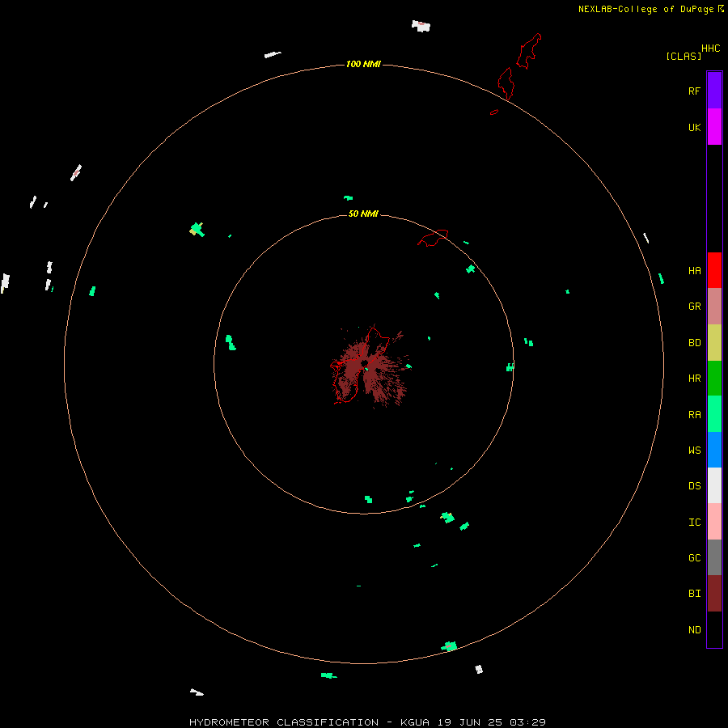Image resolution: width=728 pixels, height=728 pixels.
Task: Click the dark green HR swatch
Action: pyautogui.click(x=714, y=379)
